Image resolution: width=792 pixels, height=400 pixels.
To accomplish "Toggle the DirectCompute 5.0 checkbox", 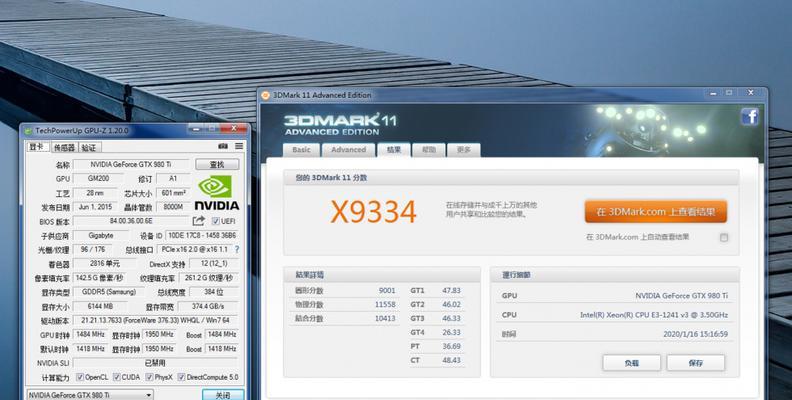I will click(x=182, y=377).
